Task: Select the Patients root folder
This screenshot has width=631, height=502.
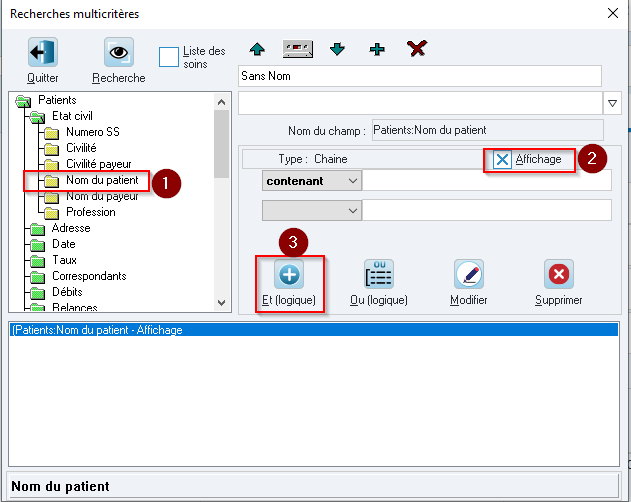Action: point(57,100)
